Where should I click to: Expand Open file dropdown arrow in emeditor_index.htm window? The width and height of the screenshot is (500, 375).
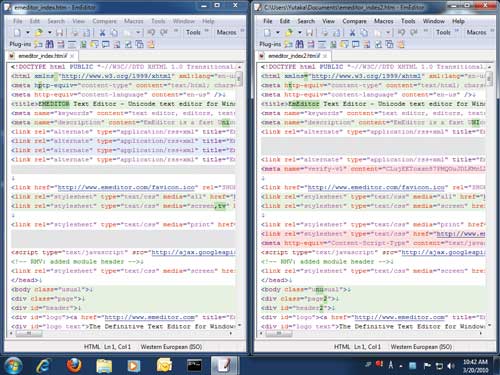pyautogui.click(x=50, y=32)
